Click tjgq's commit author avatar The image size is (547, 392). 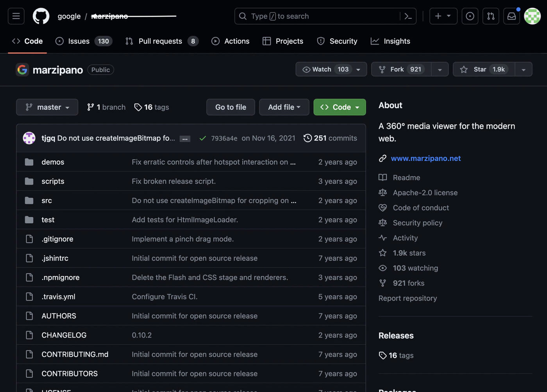(29, 138)
